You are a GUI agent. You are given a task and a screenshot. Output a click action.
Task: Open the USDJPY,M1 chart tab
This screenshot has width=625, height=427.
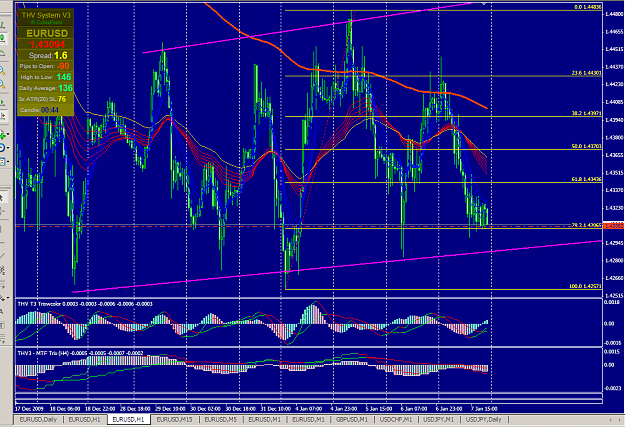tap(438, 419)
